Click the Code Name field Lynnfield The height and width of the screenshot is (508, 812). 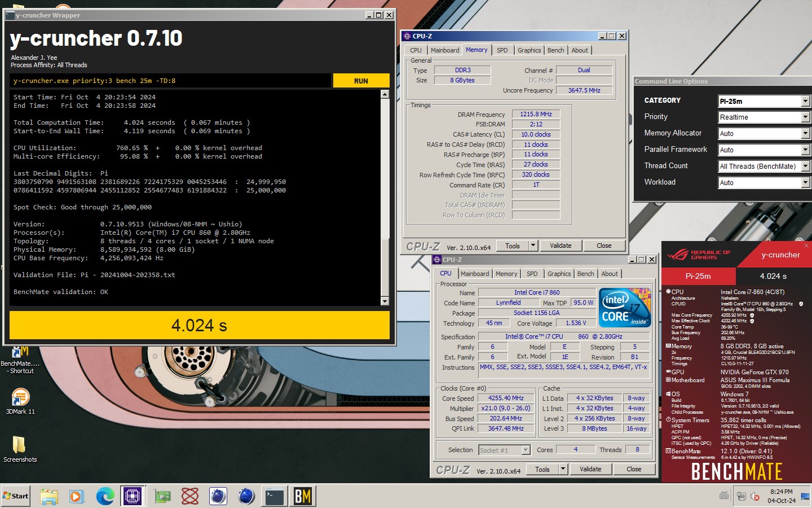(x=508, y=303)
